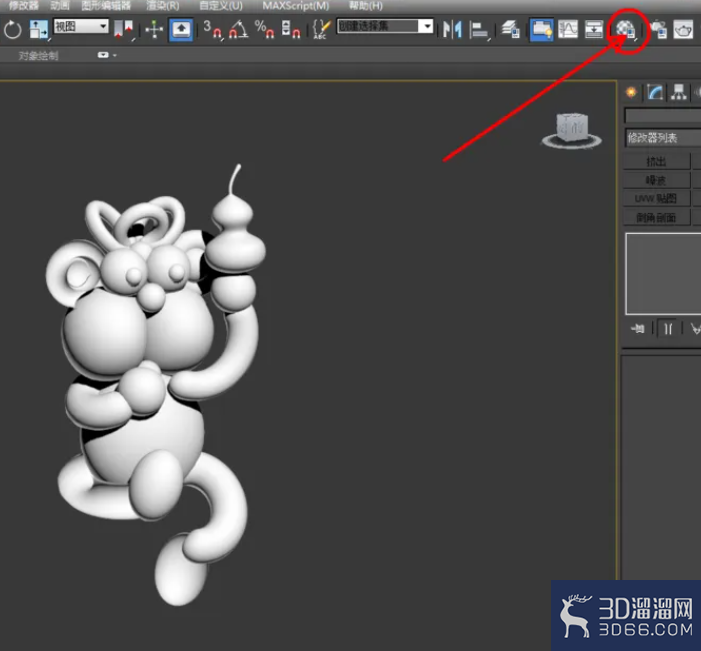Screen dimensions: 701x651
Task: Switch to the Modify command panel tab
Action: pos(655,93)
